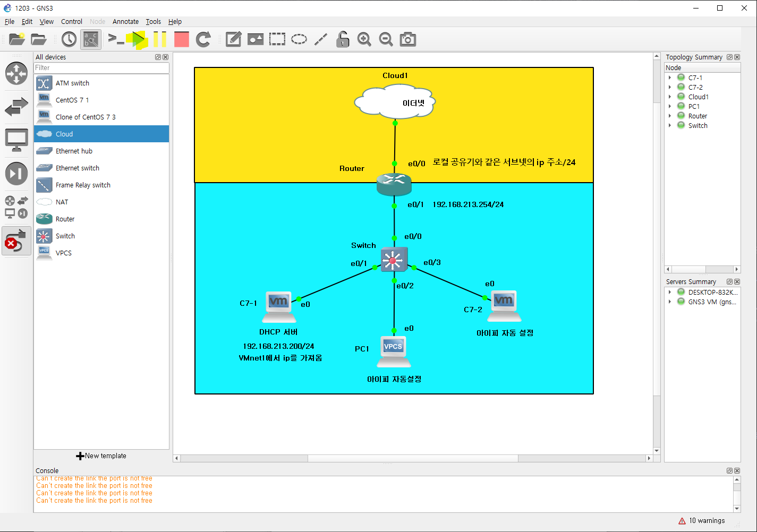This screenshot has height=532, width=757.
Task: Expand Cloud1 node in Topology Summary
Action: [x=670, y=97]
